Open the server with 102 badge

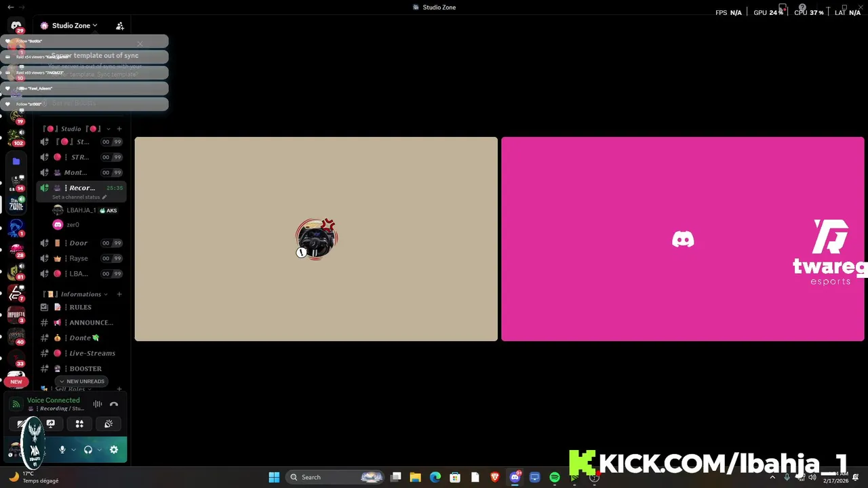click(16, 138)
